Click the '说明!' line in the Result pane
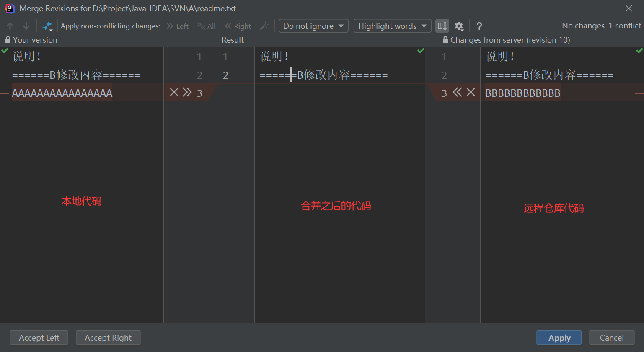Image resolution: width=644 pixels, height=352 pixels. [x=274, y=57]
